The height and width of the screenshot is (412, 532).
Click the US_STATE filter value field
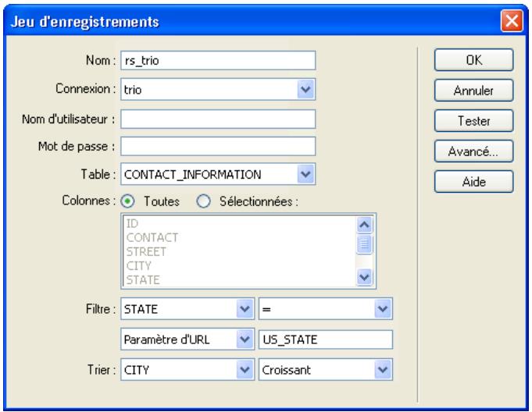point(326,339)
